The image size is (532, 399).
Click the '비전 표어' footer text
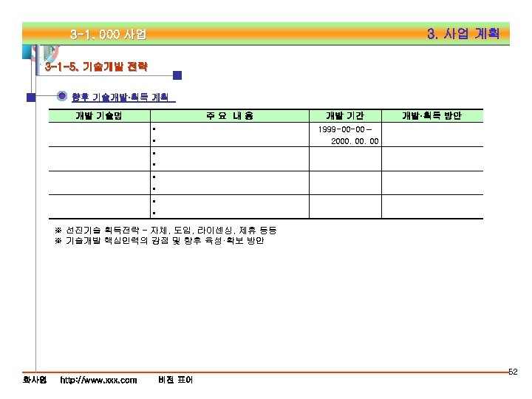(x=175, y=380)
